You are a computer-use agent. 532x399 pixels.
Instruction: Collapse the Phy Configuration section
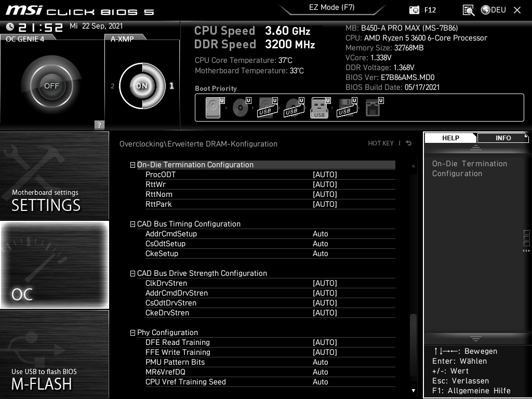(133, 332)
